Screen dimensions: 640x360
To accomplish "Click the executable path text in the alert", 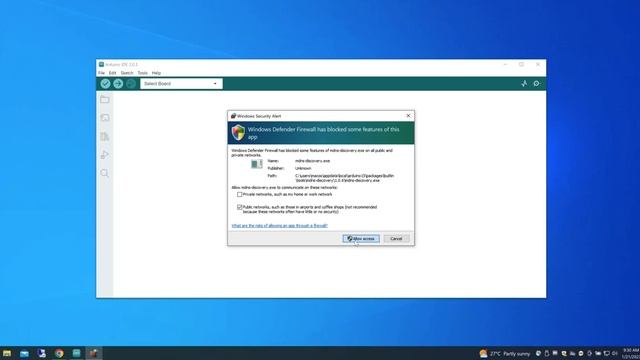I will point(344,178).
